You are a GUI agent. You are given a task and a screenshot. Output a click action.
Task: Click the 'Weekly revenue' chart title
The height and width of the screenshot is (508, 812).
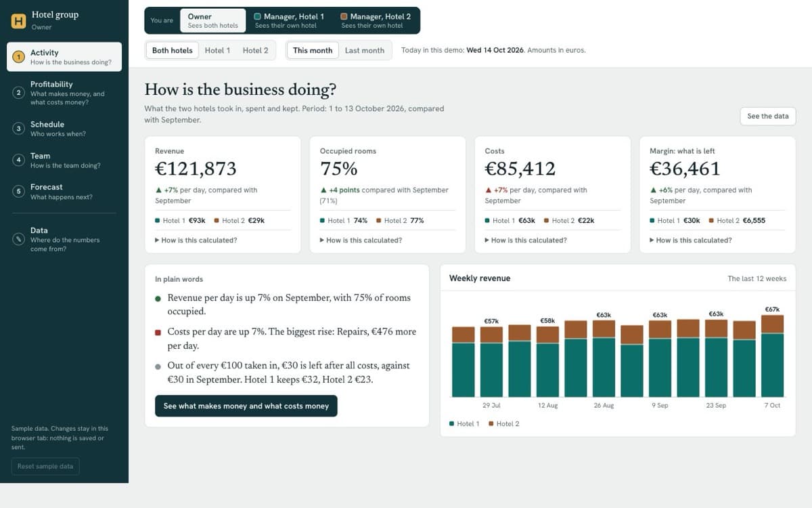pos(480,278)
